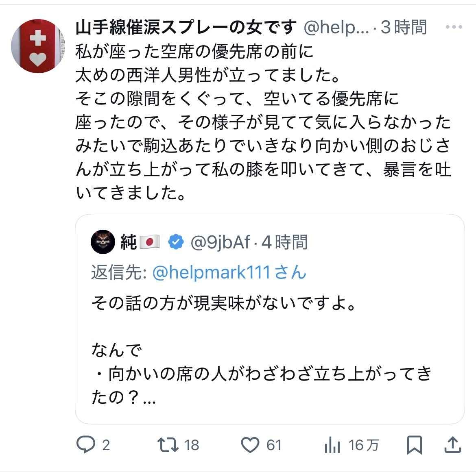The image size is (476, 472).
Task: Click the Japan flag emoji beside 純
Action: coord(150,242)
